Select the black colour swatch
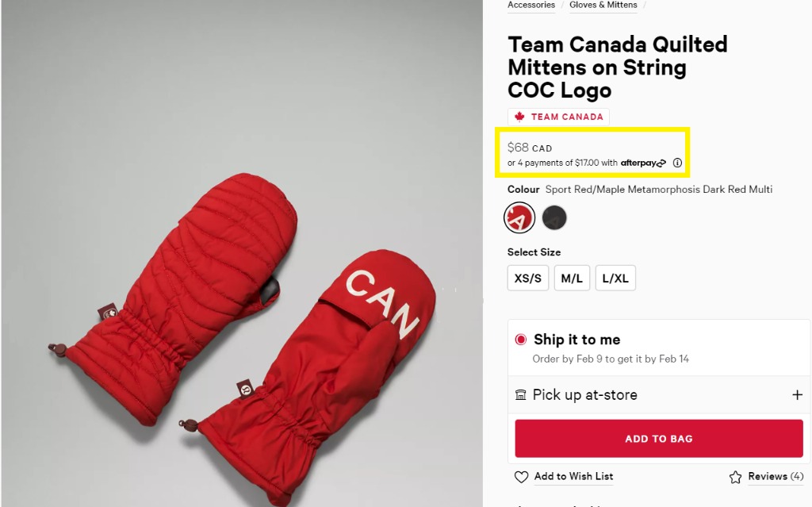Screen dimensions: 812x507 [554, 217]
